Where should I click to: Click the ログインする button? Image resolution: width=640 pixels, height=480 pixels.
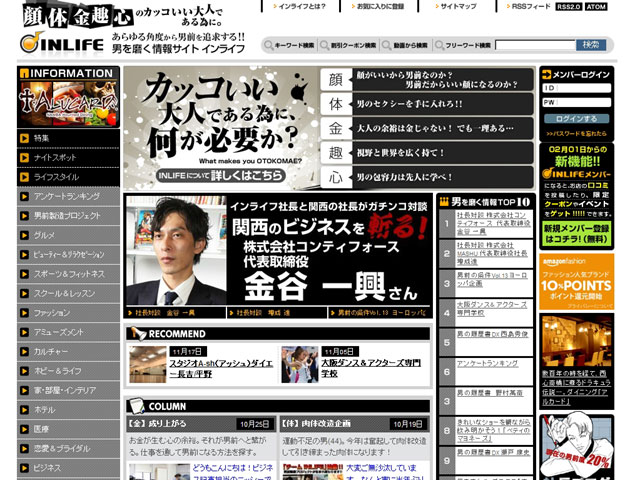(x=576, y=119)
